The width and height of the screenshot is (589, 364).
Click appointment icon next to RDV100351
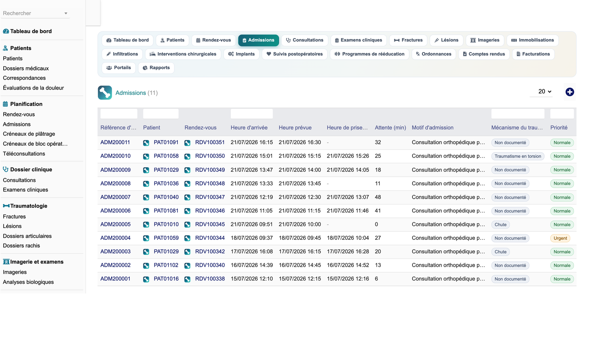tap(188, 143)
